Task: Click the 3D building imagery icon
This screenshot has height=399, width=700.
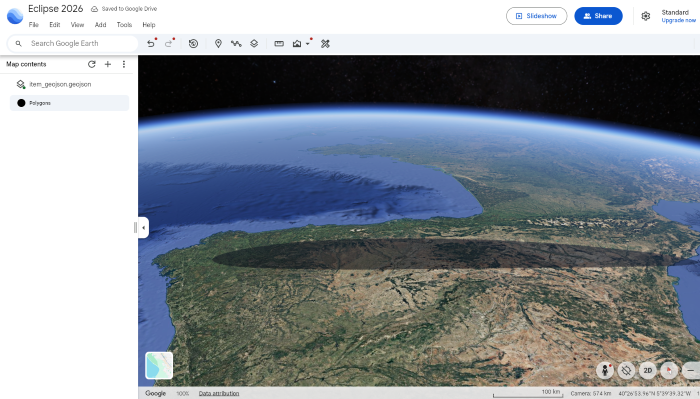Action: (297, 44)
